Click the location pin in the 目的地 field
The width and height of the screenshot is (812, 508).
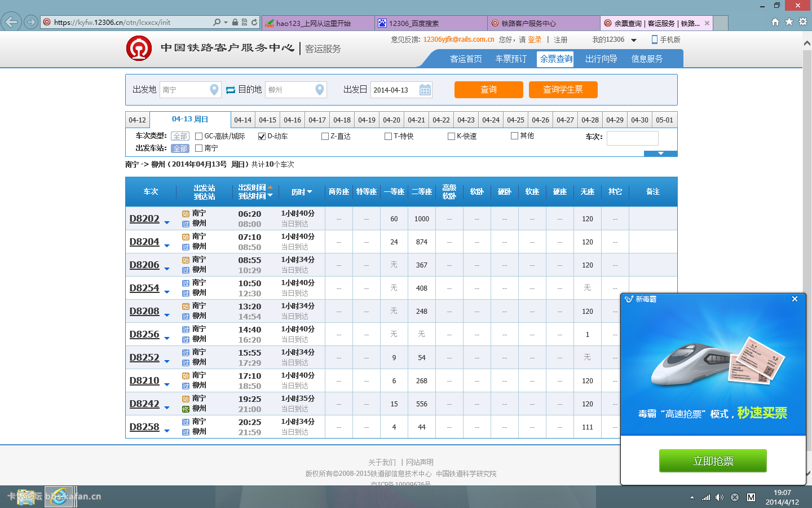(320, 90)
